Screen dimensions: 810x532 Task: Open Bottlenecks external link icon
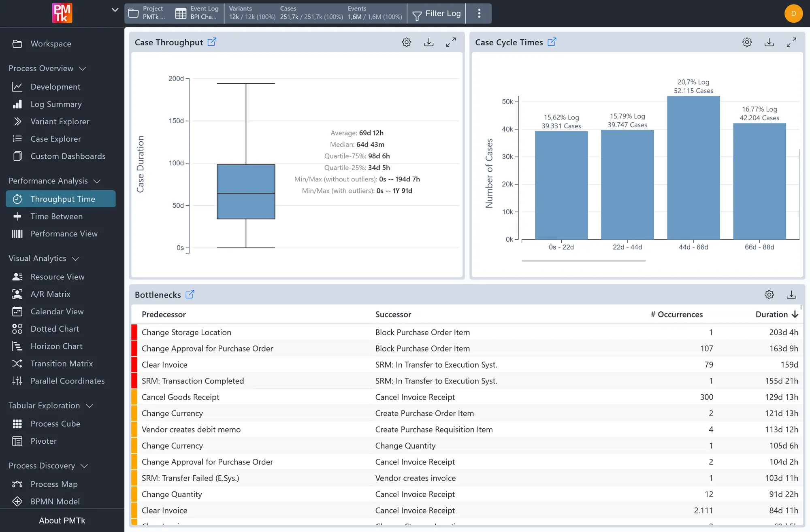coord(190,294)
